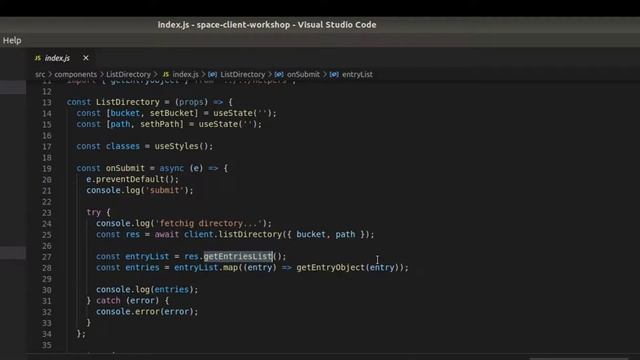This screenshot has height=360, width=640.
Task: Click highlighted 'getEntriesList' on line 27
Action: pos(238,256)
